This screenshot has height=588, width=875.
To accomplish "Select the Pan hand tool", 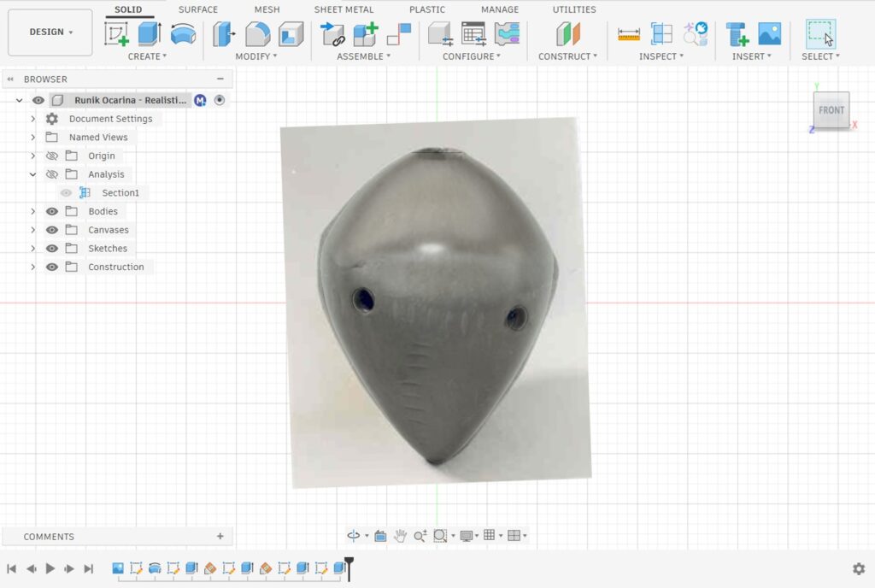I will coord(400,536).
